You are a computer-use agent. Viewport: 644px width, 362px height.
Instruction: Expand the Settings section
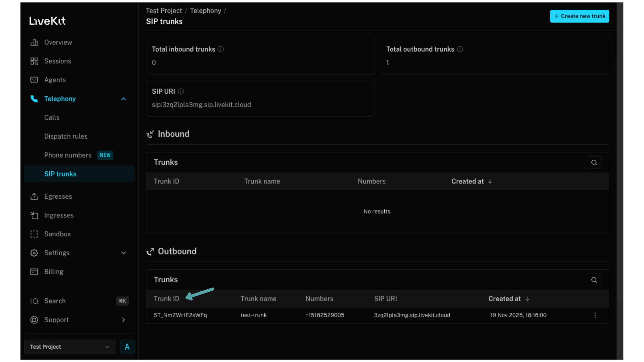(x=123, y=253)
